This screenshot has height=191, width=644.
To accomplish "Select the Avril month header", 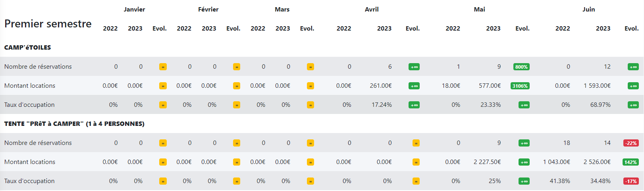I will [372, 10].
